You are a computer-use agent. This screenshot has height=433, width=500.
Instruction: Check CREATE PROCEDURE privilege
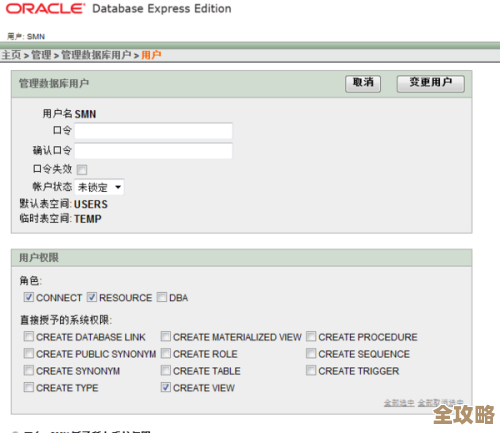311,336
